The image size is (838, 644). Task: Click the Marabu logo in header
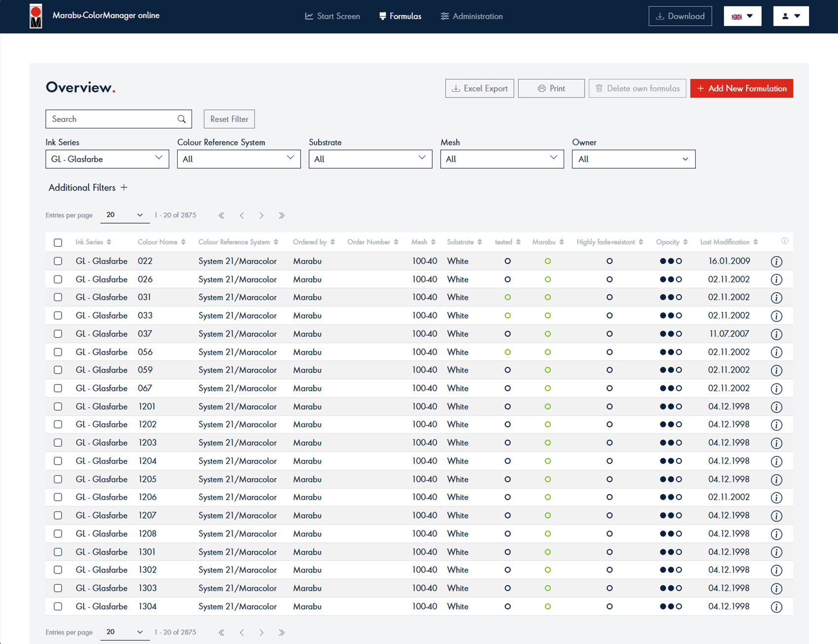click(36, 16)
